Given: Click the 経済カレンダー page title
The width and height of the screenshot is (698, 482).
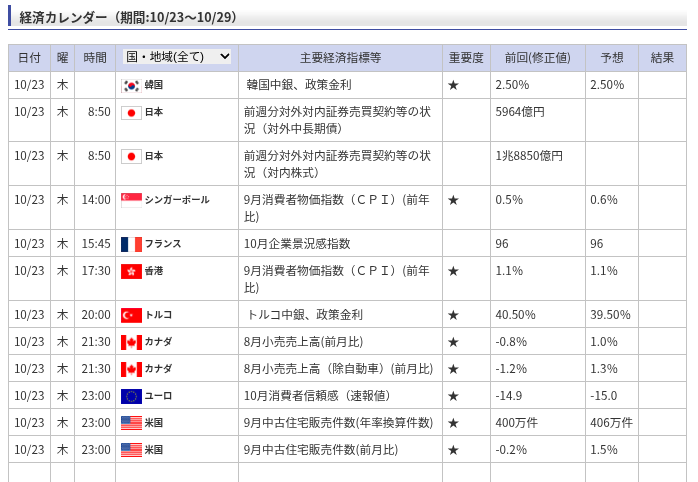Looking at the screenshot, I should (127, 17).
